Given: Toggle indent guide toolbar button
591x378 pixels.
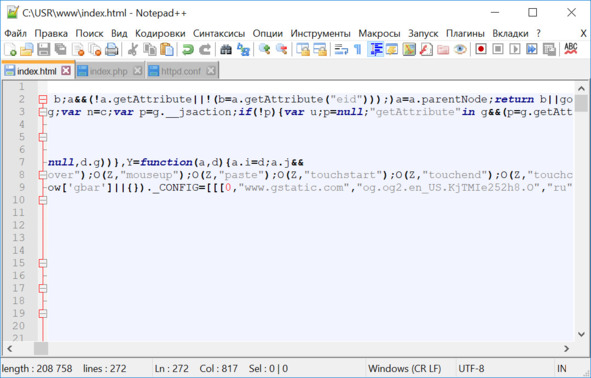Looking at the screenshot, I should coord(375,49).
